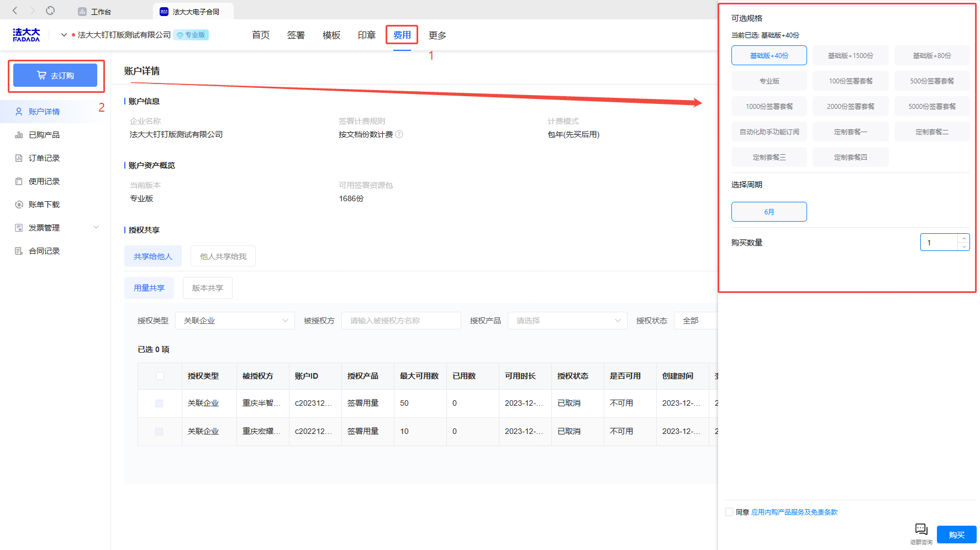
Task: Choose the 基础版+1500份 spec option
Action: coord(851,55)
